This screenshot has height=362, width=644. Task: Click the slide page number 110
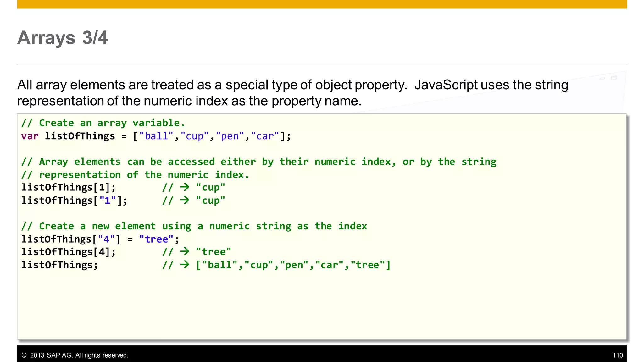point(618,355)
